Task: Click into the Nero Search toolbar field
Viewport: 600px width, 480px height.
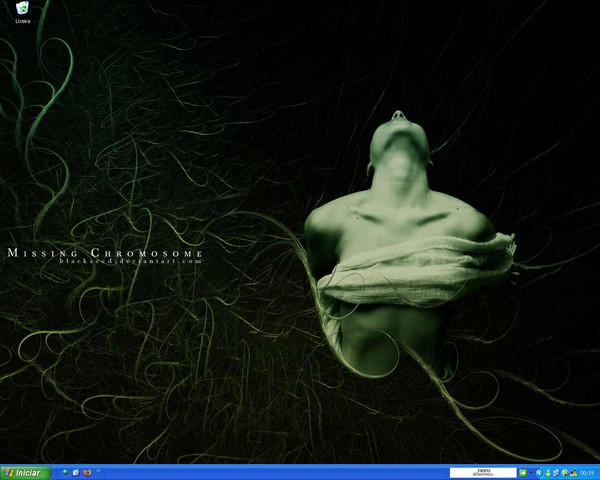Action: click(x=483, y=473)
